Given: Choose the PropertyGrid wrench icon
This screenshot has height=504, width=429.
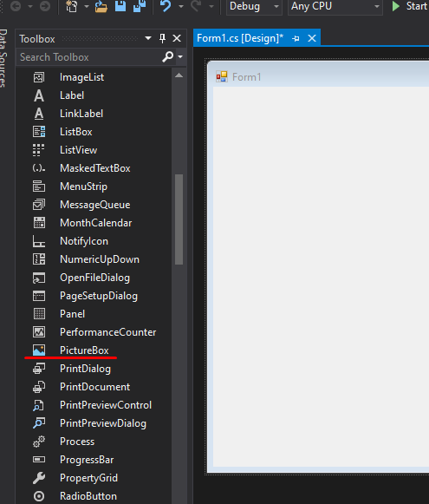Looking at the screenshot, I should point(39,478).
